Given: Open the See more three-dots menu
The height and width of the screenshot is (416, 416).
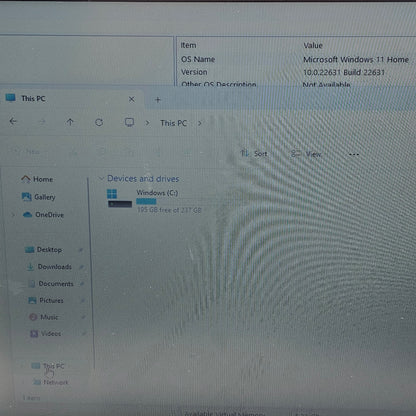Looking at the screenshot, I should [x=354, y=154].
